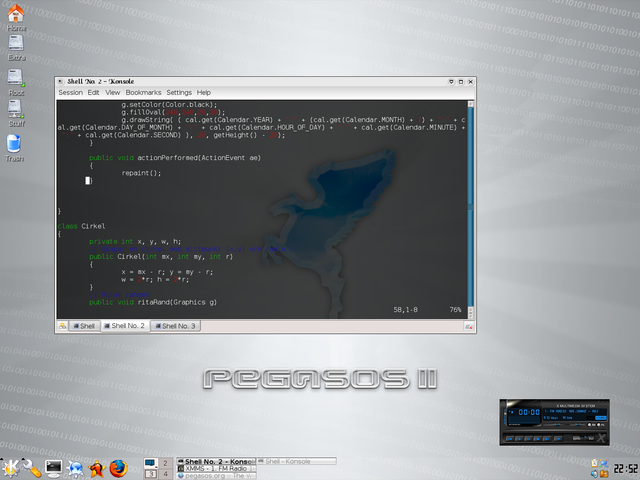640x480 pixels.
Task: Click '76%' in vim status line
Action: coord(455,310)
